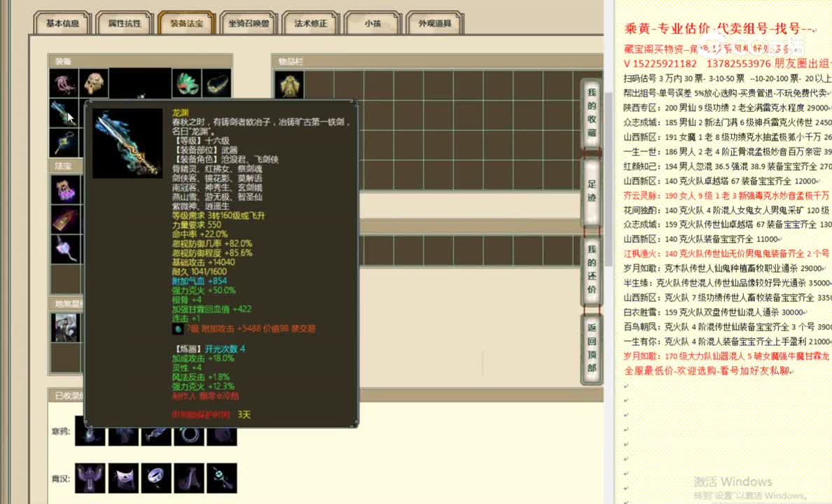Click the 百鸟朝凤 line in document
The image size is (832, 504).
[728, 327]
